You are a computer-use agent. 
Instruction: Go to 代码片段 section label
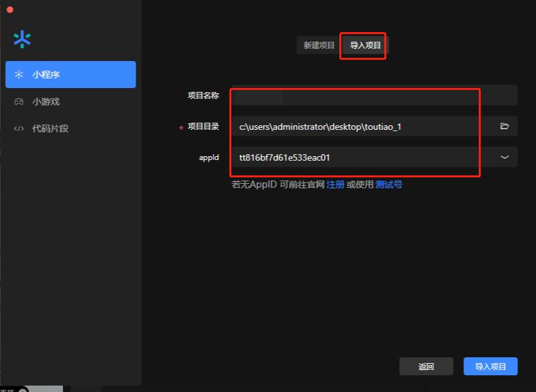50,129
